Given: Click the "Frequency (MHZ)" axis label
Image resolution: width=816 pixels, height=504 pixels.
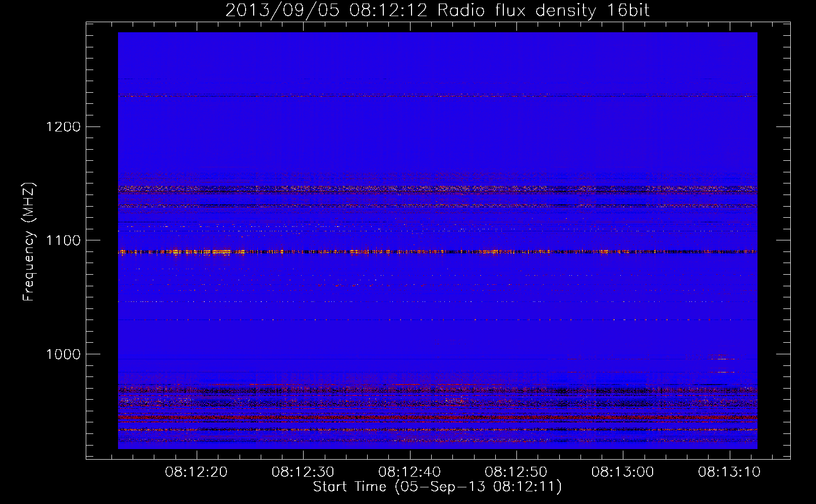Looking at the screenshot, I should point(29,242).
